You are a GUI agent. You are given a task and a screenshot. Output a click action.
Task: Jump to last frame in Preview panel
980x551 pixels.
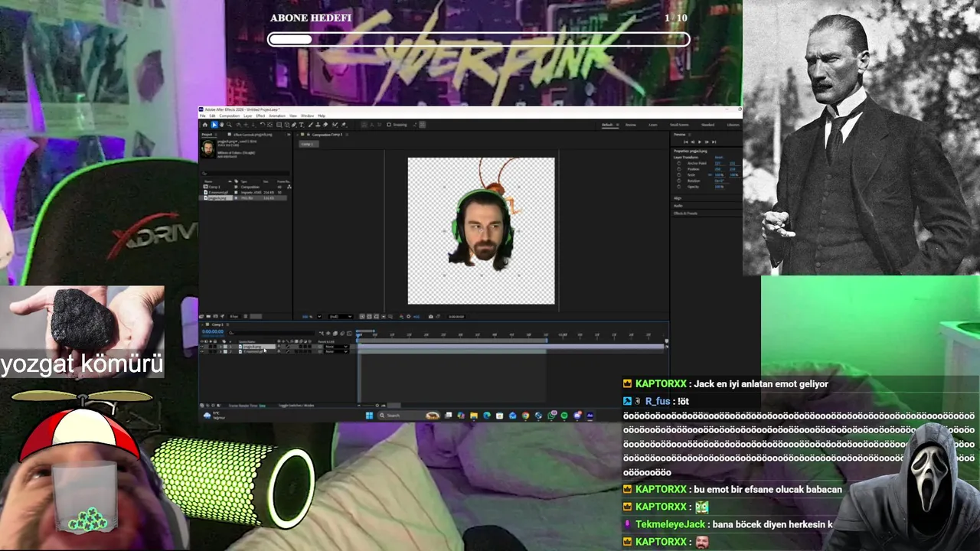[714, 142]
